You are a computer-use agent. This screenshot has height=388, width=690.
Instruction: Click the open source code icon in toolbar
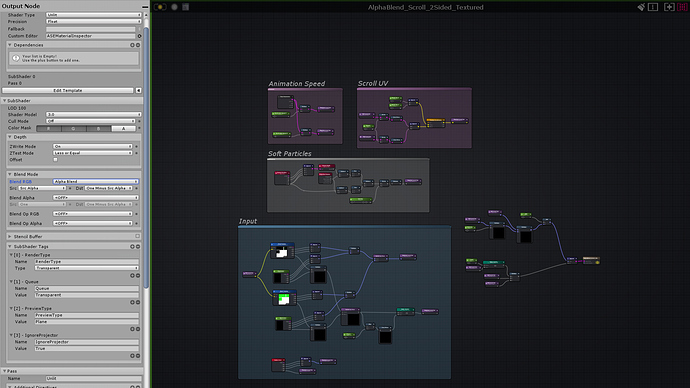pos(186,7)
